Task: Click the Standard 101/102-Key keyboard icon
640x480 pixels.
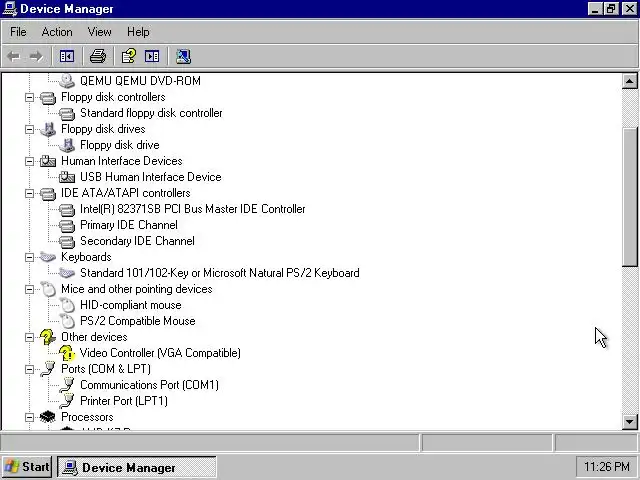Action: [67, 273]
